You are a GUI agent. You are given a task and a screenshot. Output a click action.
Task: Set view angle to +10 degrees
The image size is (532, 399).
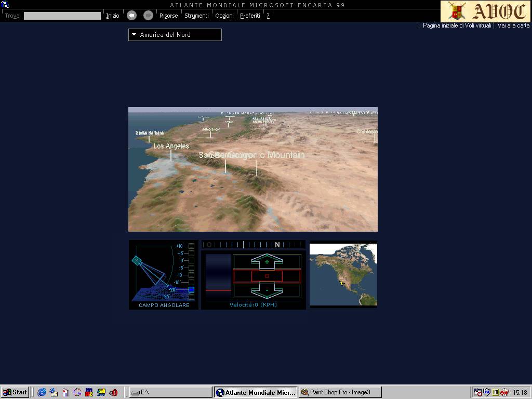(x=191, y=246)
